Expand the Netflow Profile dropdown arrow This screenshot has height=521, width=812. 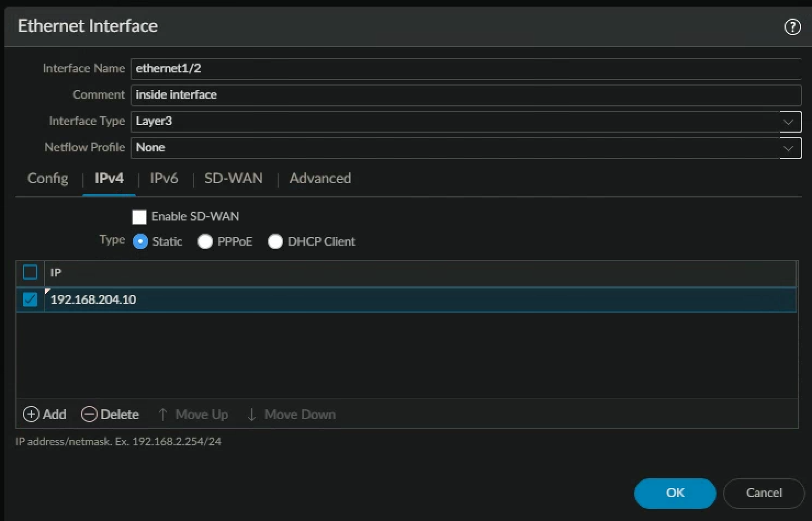pos(790,148)
